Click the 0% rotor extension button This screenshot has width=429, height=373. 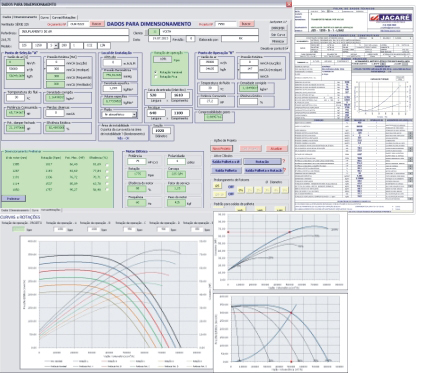(x=241, y=190)
